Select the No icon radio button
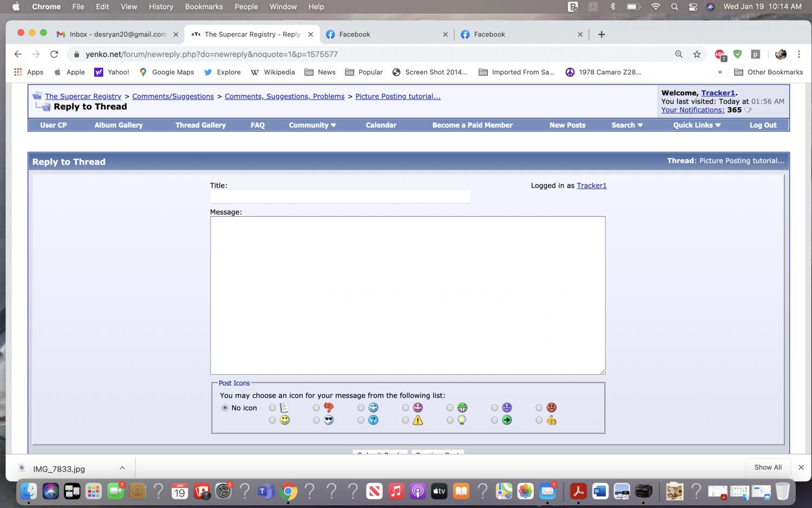Viewport: 812px width, 508px height. tap(225, 408)
